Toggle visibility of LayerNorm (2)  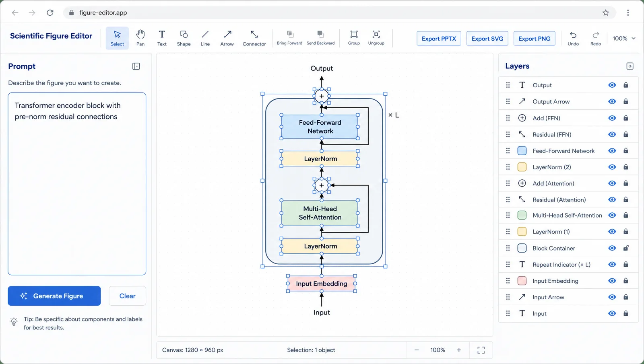[612, 167]
